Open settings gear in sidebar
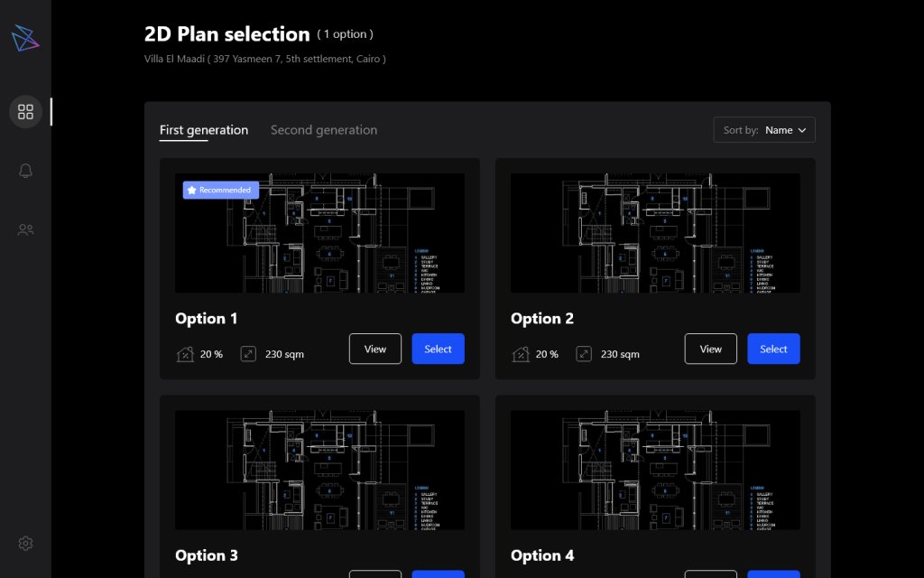The image size is (924, 578). click(25, 543)
